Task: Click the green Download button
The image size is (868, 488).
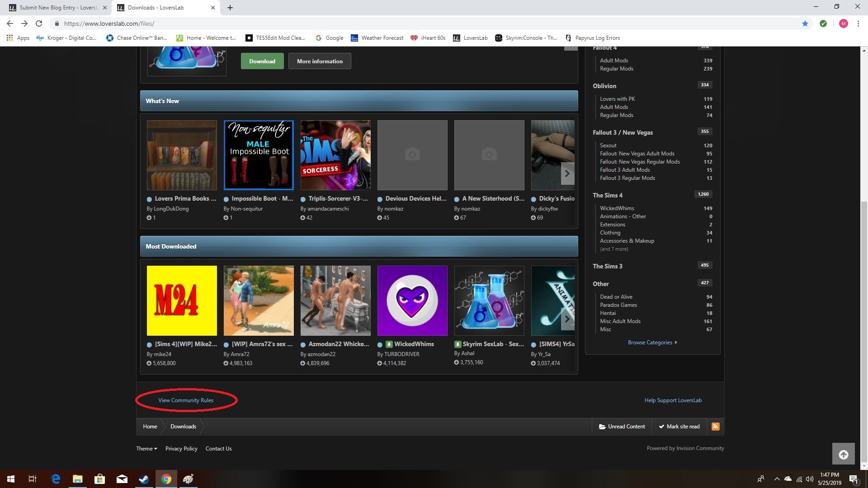Action: click(262, 61)
